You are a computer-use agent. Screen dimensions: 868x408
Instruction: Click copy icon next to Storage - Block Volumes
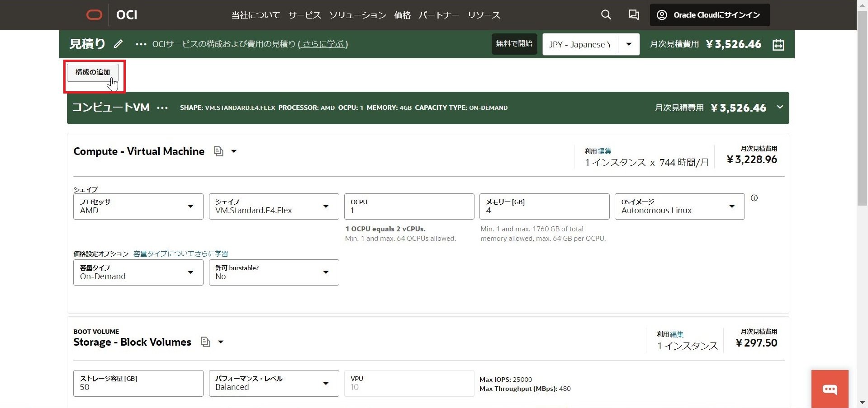click(205, 342)
